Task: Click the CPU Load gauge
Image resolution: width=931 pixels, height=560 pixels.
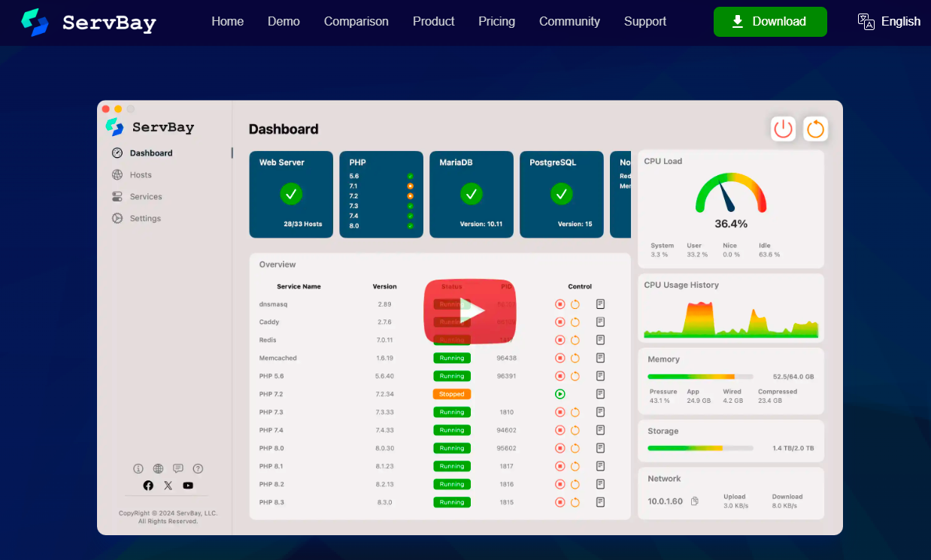Action: click(731, 193)
